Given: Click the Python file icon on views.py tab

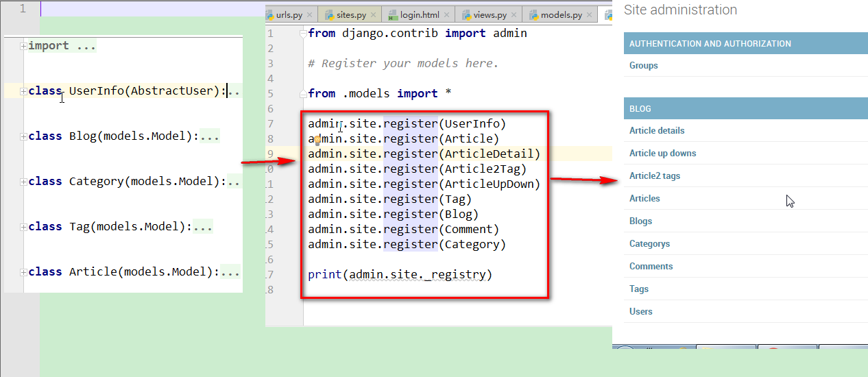Looking at the screenshot, I should (x=466, y=14).
